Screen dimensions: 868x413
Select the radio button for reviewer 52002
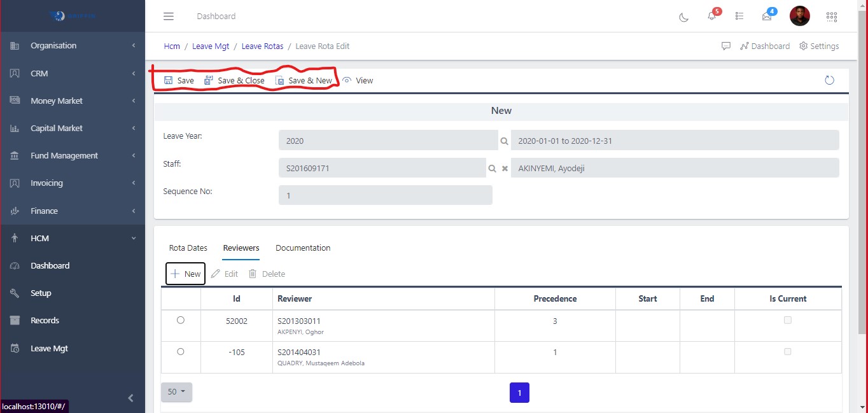pyautogui.click(x=181, y=320)
